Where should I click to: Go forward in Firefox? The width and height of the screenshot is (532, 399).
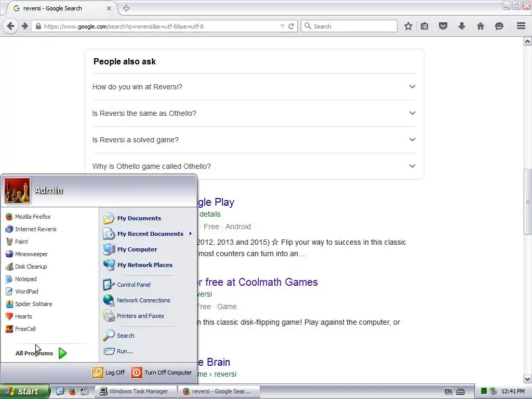pyautogui.click(x=25, y=26)
